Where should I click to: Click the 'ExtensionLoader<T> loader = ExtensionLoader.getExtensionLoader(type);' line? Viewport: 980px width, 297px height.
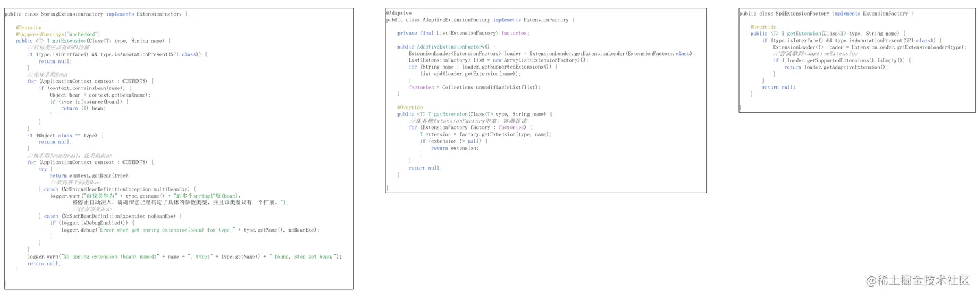(x=869, y=47)
